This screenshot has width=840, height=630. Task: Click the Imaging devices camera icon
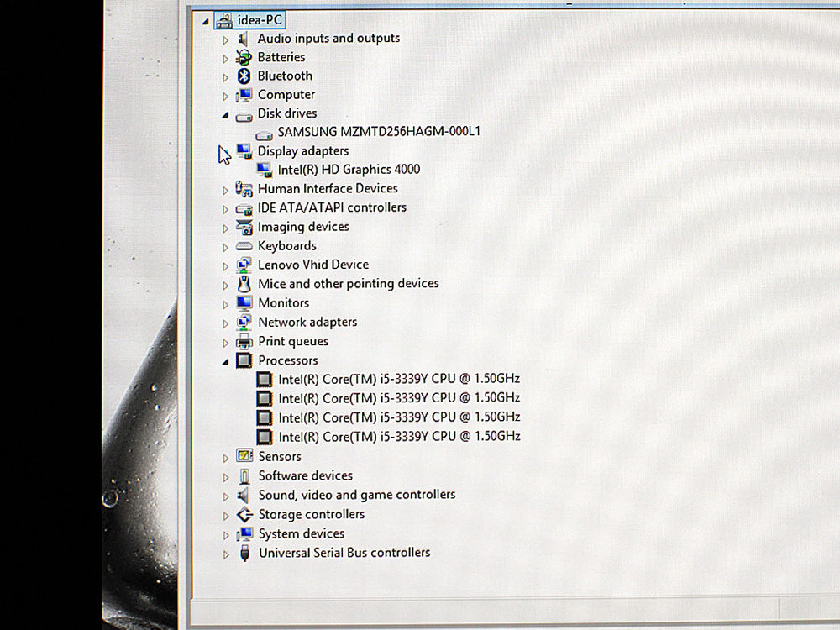click(244, 227)
